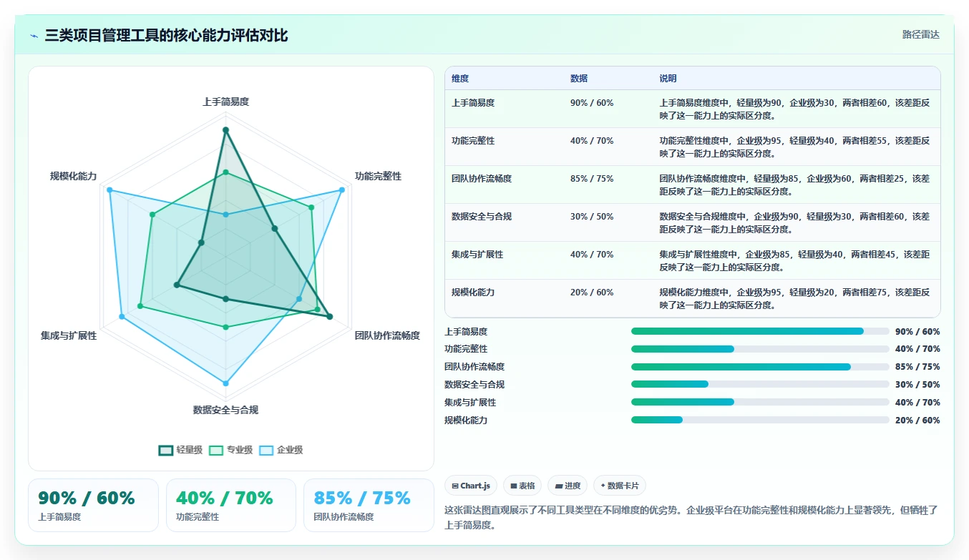Click the 规模化能力 row description text

794,299
